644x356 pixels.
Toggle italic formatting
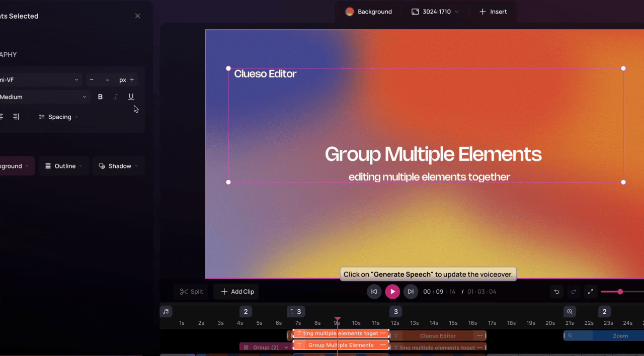coord(116,97)
